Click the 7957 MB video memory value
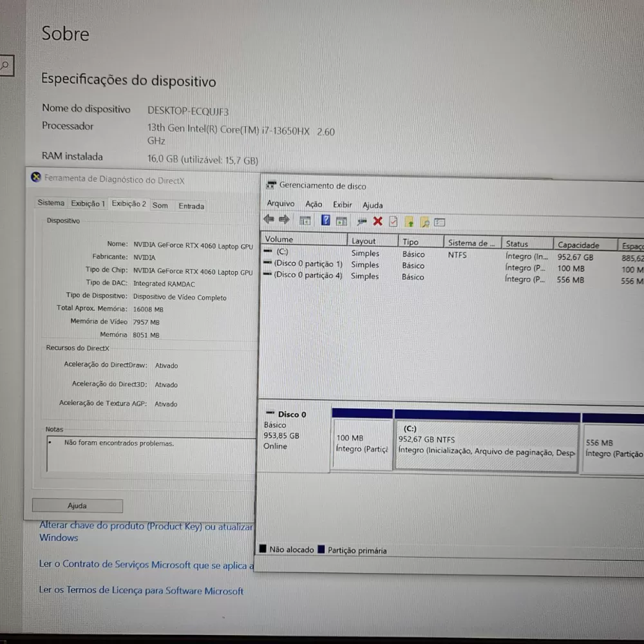 146,322
